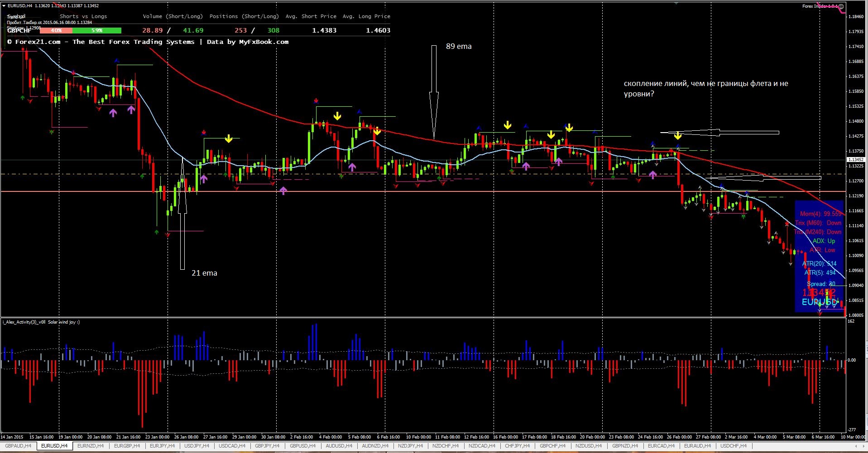Viewport: 868px width, 453px height.
Task: Click the 1.08005 level on price scale
Action: coord(855,315)
